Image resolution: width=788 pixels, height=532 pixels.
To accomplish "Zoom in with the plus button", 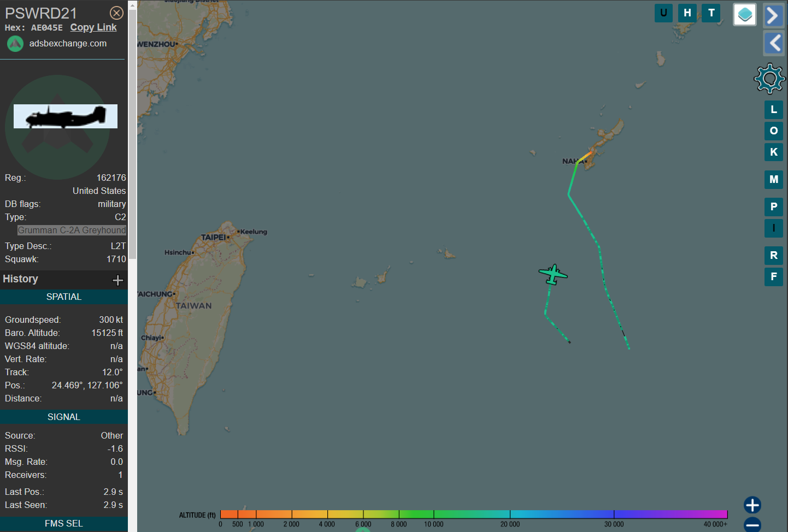I will coord(752,505).
